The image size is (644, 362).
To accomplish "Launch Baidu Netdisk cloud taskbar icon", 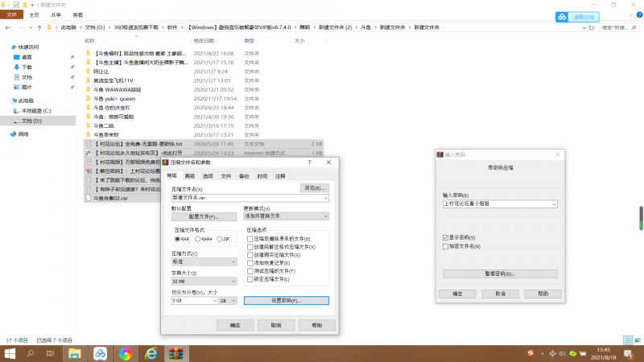I will [100, 353].
